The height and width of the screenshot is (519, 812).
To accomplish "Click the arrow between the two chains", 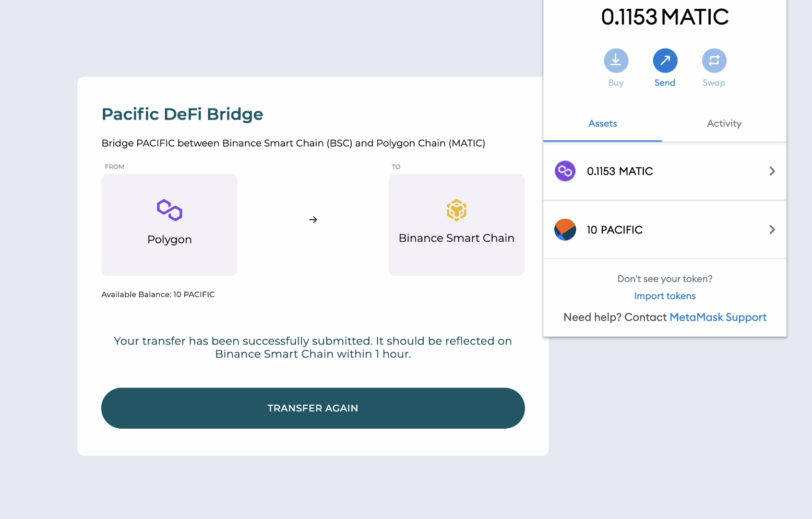I will click(x=313, y=220).
